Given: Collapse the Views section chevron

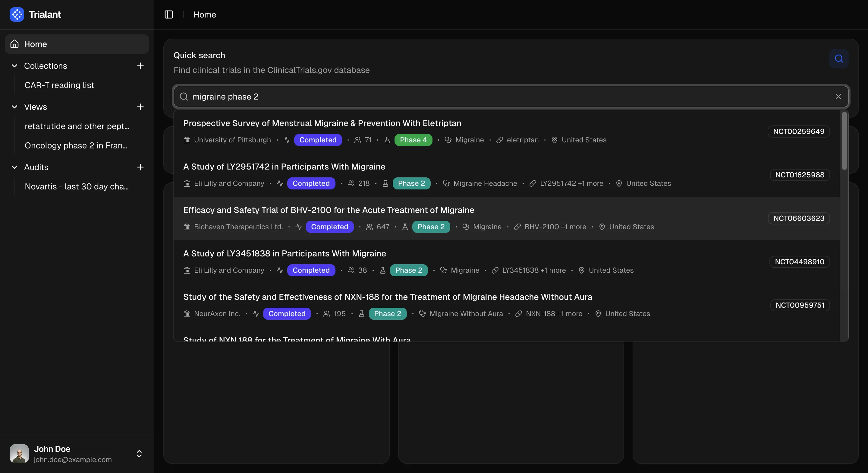Looking at the screenshot, I should click(14, 107).
